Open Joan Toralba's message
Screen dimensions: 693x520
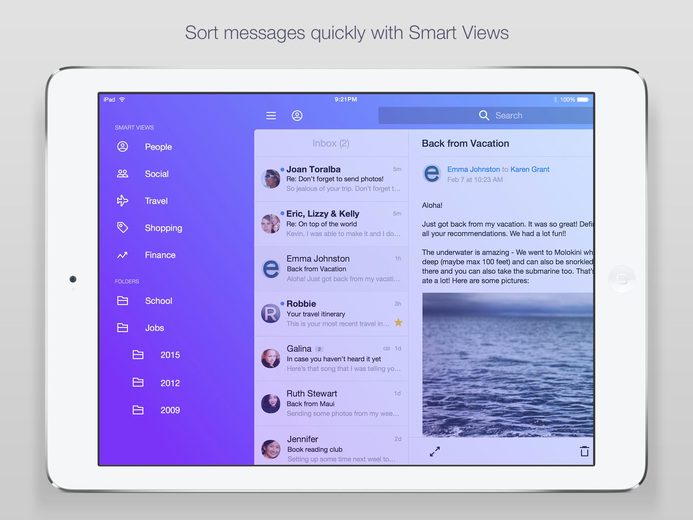click(331, 178)
